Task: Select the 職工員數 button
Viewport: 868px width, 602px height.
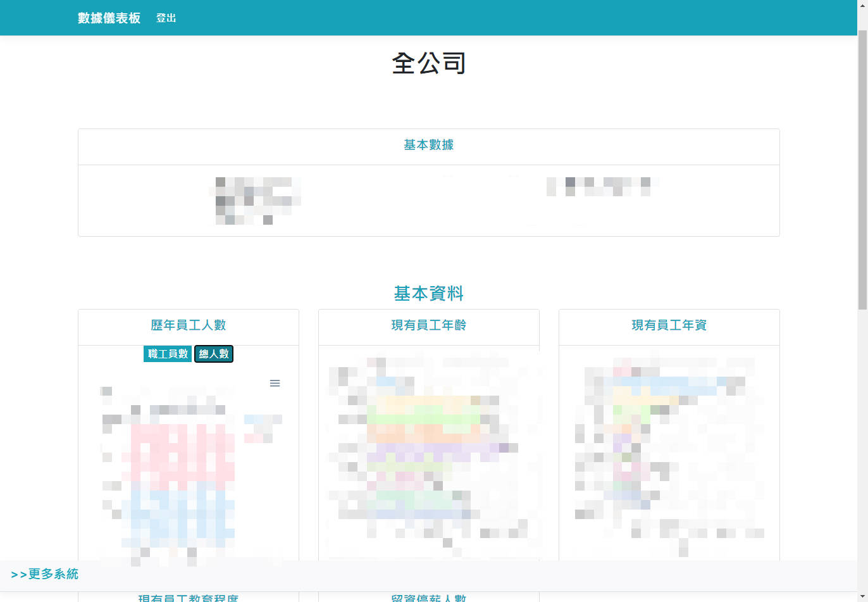Action: [168, 354]
